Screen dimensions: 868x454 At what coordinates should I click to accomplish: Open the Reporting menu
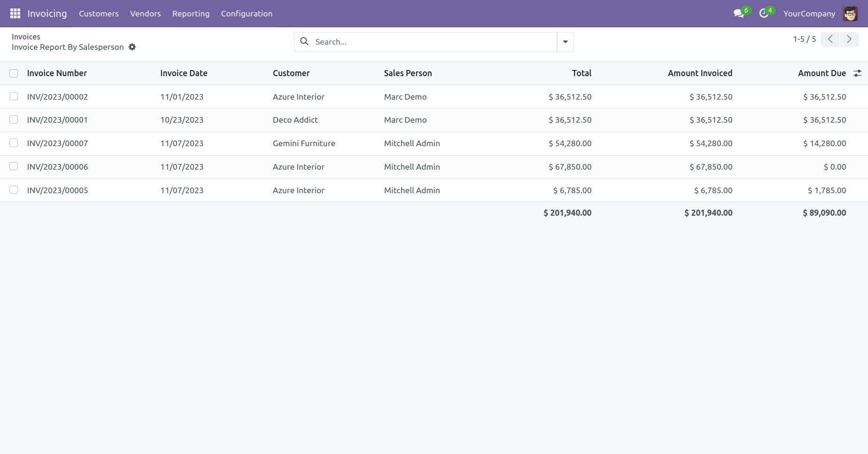click(x=191, y=14)
